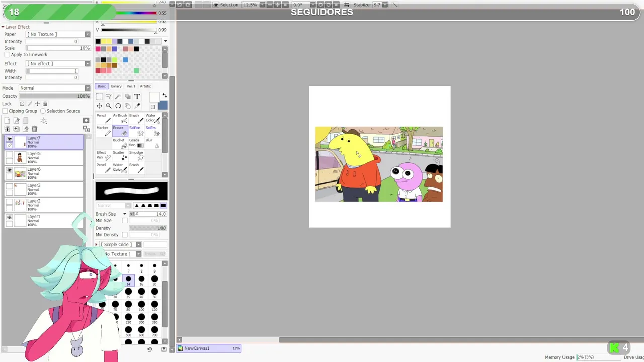Swap foreground and background colors

[164, 95]
